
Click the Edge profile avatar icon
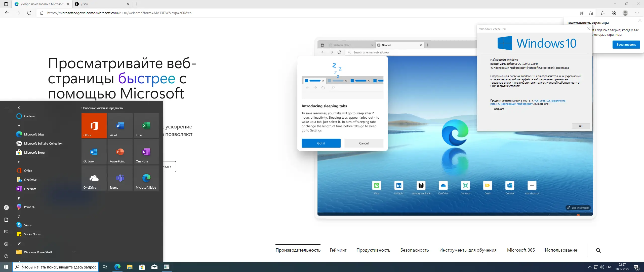[625, 13]
